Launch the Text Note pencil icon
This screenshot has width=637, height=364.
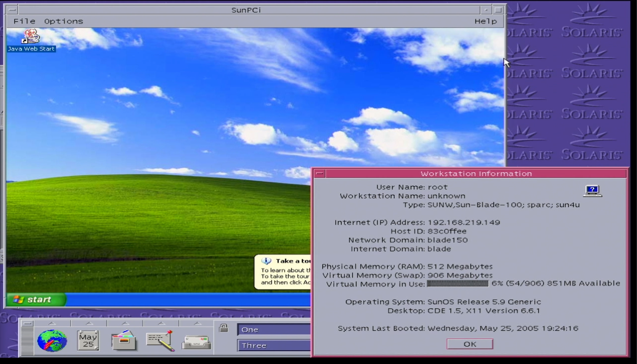pyautogui.click(x=160, y=341)
